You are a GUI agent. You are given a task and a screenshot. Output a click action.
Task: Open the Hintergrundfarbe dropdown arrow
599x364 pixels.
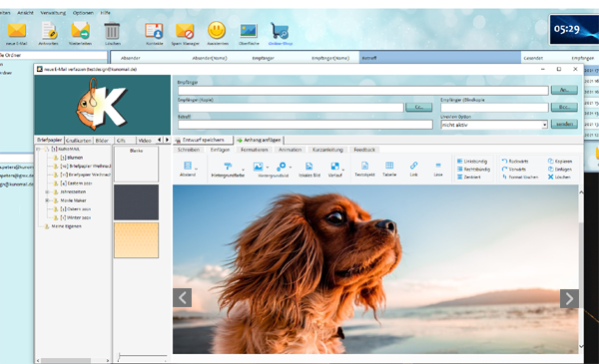[243, 169]
